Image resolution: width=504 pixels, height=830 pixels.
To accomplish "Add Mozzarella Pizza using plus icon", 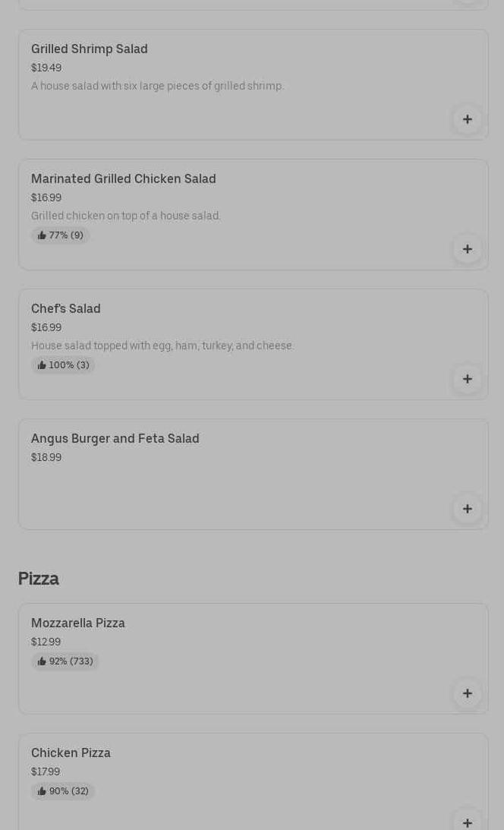I will tap(467, 693).
